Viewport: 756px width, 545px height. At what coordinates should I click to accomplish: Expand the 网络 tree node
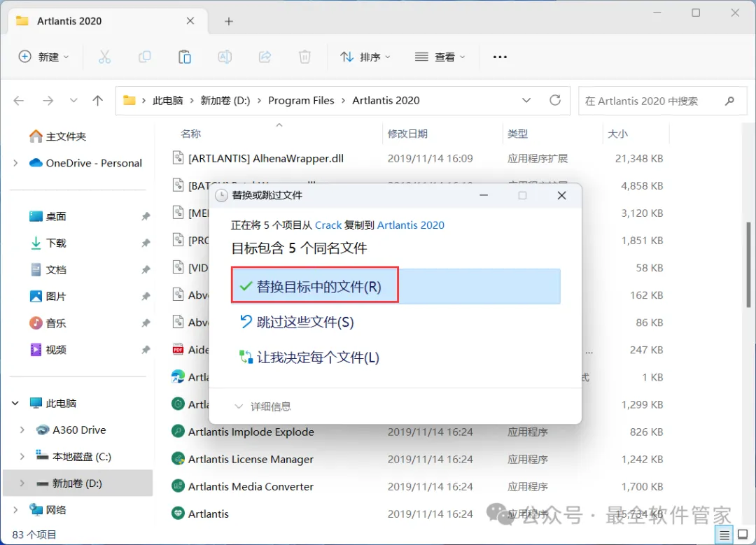tap(15, 509)
